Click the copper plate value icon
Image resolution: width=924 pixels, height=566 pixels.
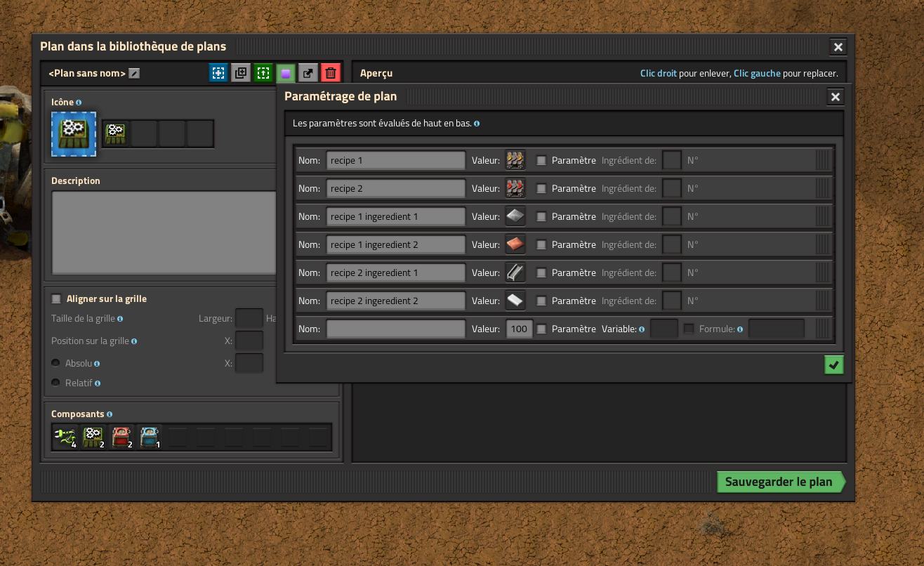[515, 244]
